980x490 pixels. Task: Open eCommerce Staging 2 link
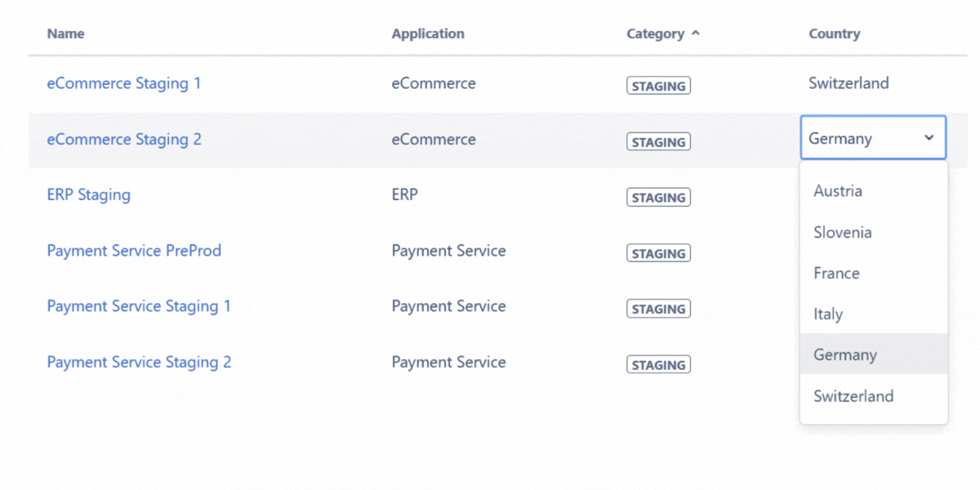click(x=124, y=140)
